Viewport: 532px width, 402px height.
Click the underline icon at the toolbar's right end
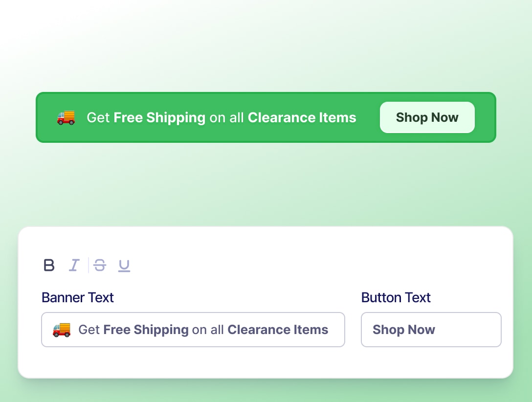click(124, 265)
